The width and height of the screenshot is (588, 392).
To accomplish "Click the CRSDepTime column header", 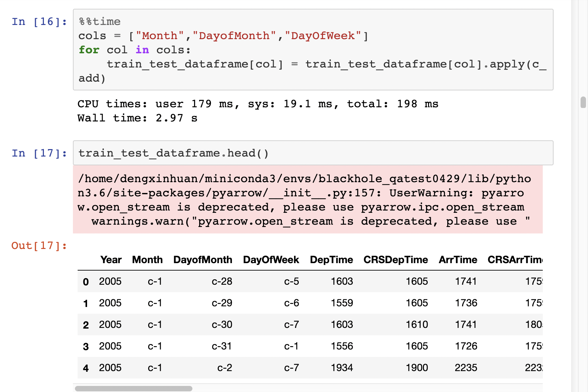I will 395,260.
